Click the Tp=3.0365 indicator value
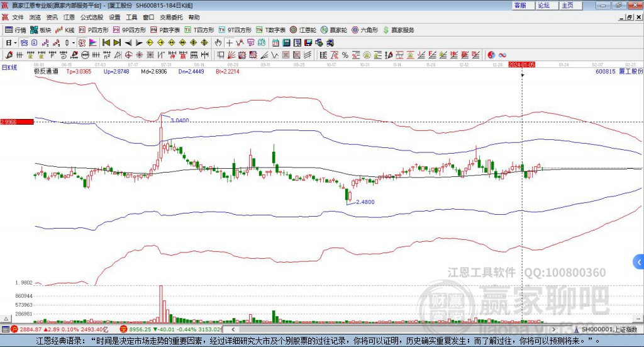The height and width of the screenshot is (347, 644). 79,72
